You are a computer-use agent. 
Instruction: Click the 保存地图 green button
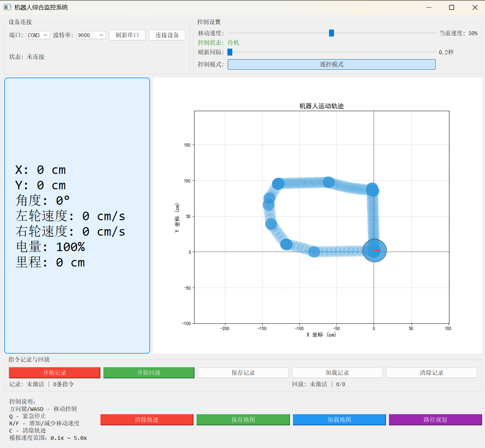(x=243, y=420)
